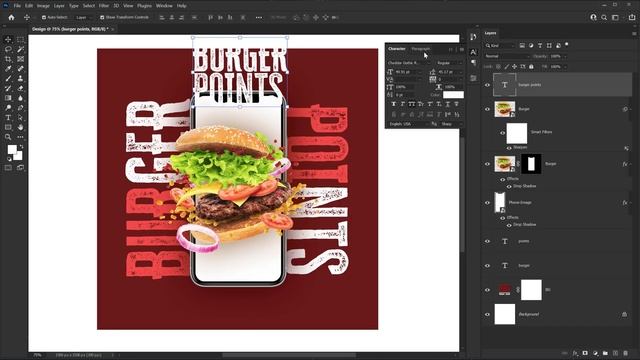Viewport: 640px width, 360px height.
Task: Open the font style Regular dropdown
Action: point(449,63)
